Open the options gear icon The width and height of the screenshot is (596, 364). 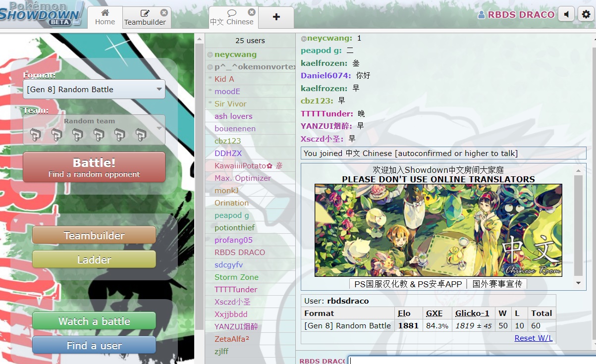pos(586,14)
